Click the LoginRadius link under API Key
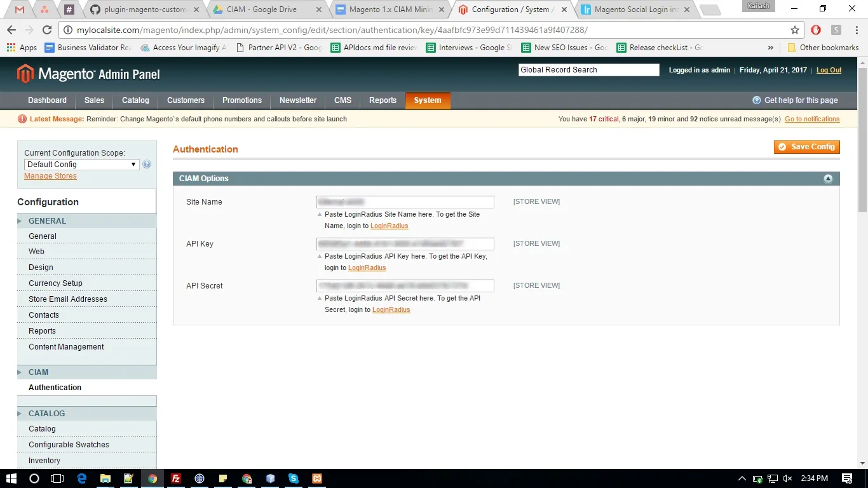The height and width of the screenshot is (488, 868). (x=367, y=268)
